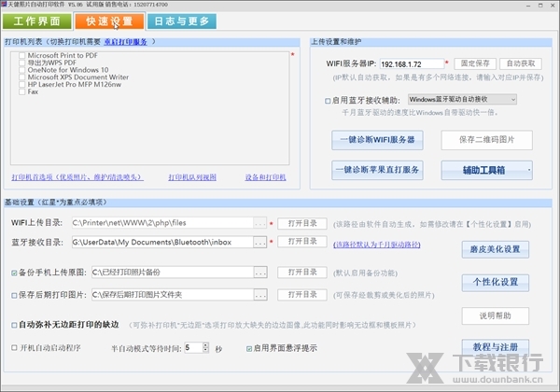Click 一键诊断WIFI服务器 button
560x392 pixels.
coord(377,140)
